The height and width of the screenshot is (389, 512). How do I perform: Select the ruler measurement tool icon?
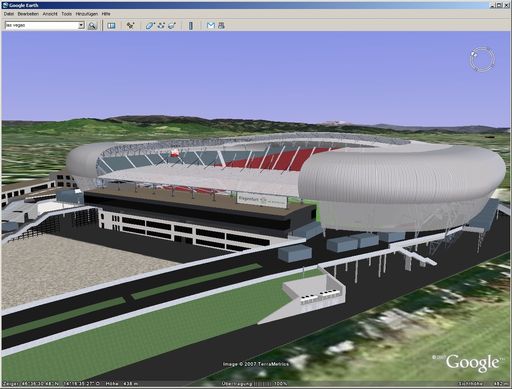pyautogui.click(x=191, y=26)
